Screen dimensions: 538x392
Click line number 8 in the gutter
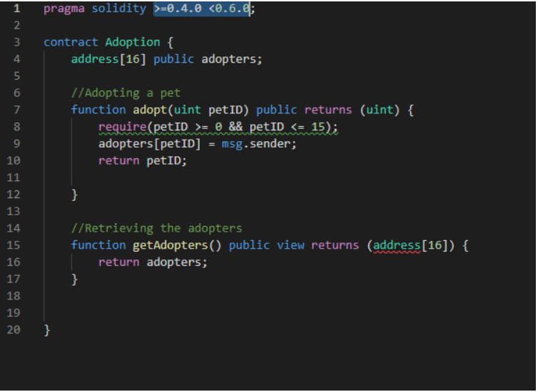(x=17, y=127)
